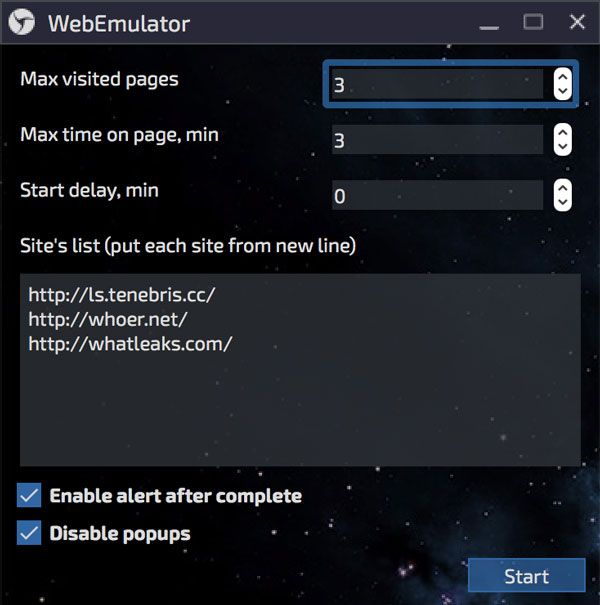This screenshot has height=605, width=600.
Task: Click the http://whatleaks.com/ entry
Action: (130, 344)
